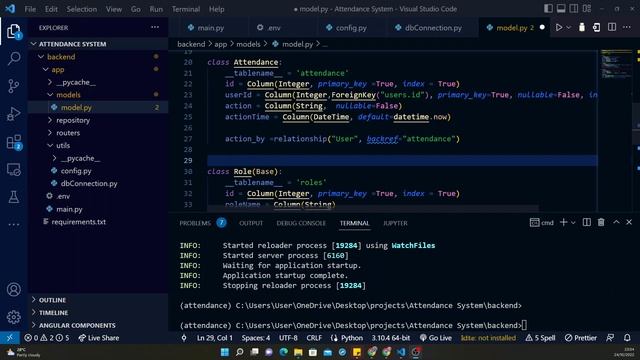640x360 pixels.
Task: Run the Python file play button
Action: pos(559,27)
